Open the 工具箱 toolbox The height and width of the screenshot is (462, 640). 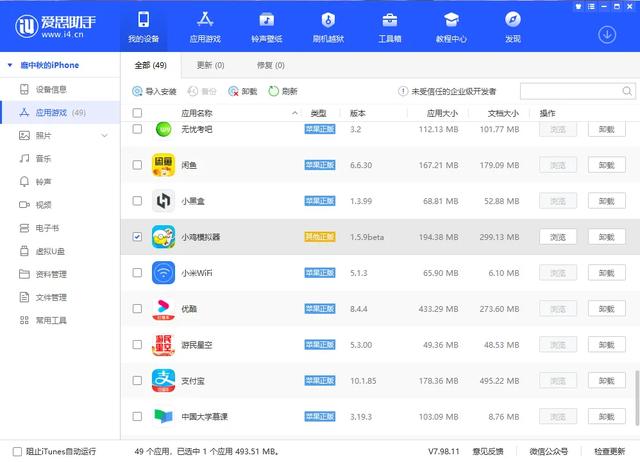click(390, 27)
